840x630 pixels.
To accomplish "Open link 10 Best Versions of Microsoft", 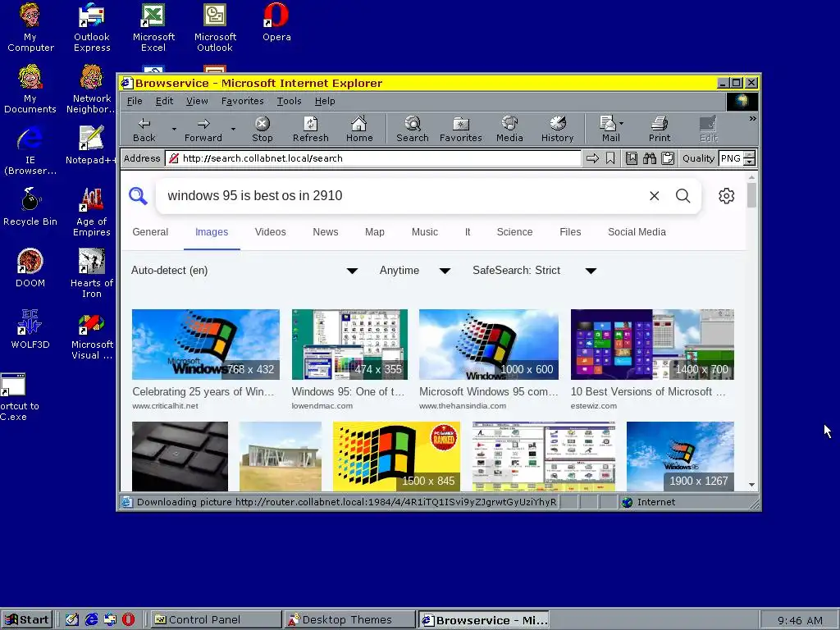I will click(x=648, y=391).
